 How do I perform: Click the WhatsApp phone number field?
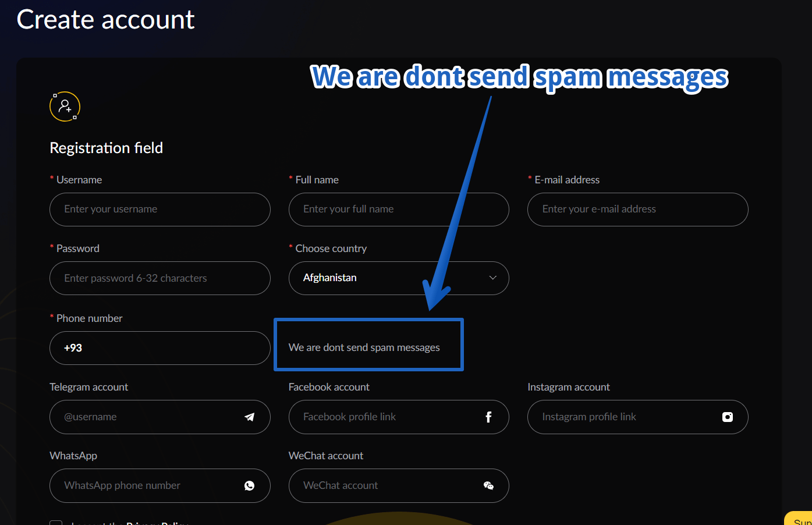(x=160, y=485)
